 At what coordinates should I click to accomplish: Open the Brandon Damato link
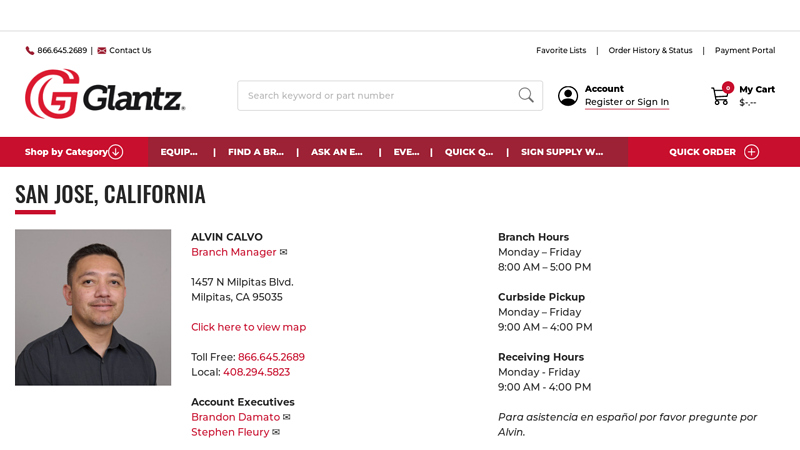[x=236, y=417]
